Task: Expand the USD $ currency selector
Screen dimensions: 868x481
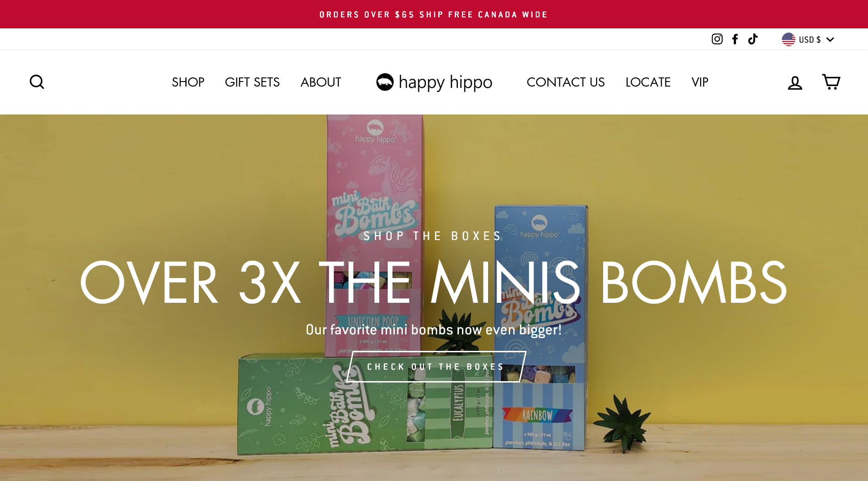Action: [808, 39]
